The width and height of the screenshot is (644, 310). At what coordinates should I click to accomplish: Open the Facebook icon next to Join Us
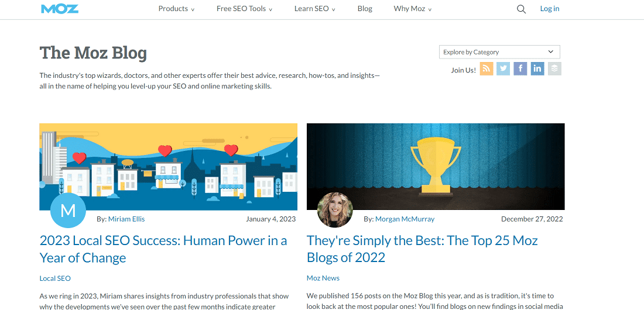(x=520, y=68)
